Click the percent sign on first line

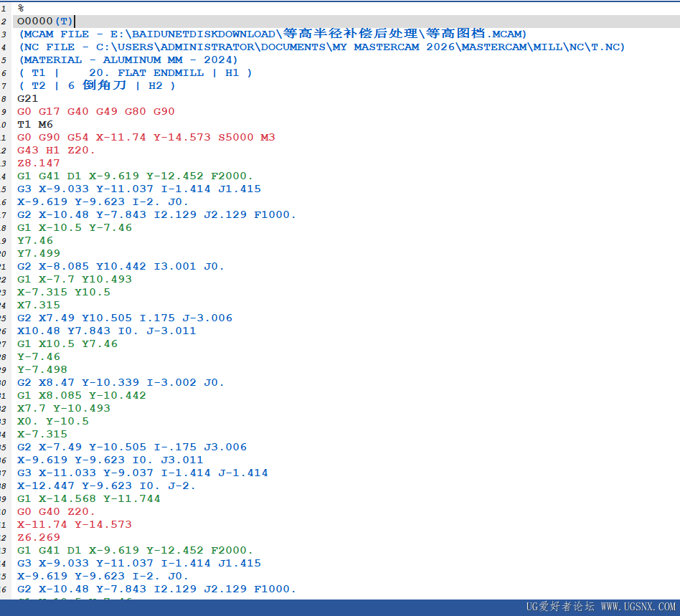pos(21,8)
